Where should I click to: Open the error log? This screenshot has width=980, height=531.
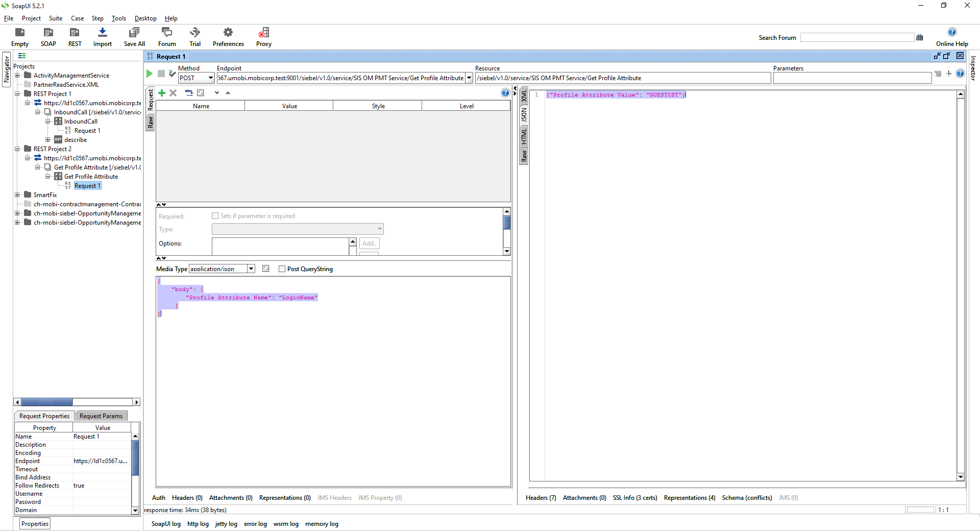[x=255, y=524]
